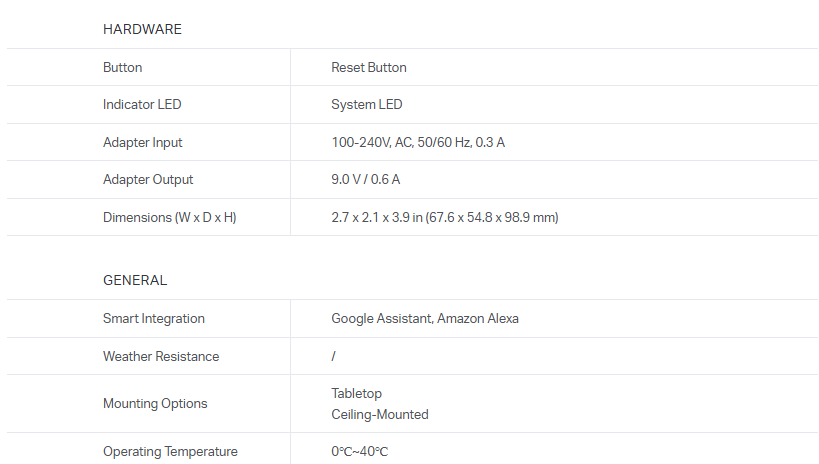
Task: Click the System LED value
Action: point(367,105)
